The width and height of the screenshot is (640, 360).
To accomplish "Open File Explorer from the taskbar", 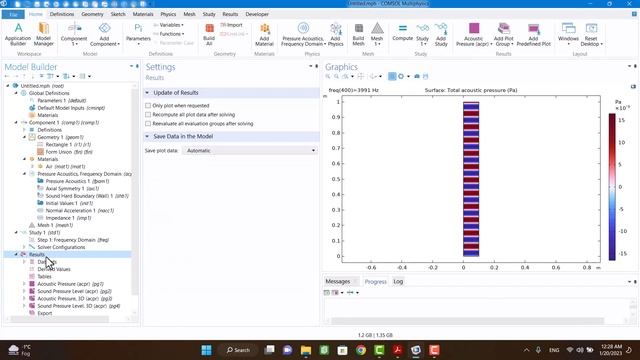I will (x=306, y=350).
